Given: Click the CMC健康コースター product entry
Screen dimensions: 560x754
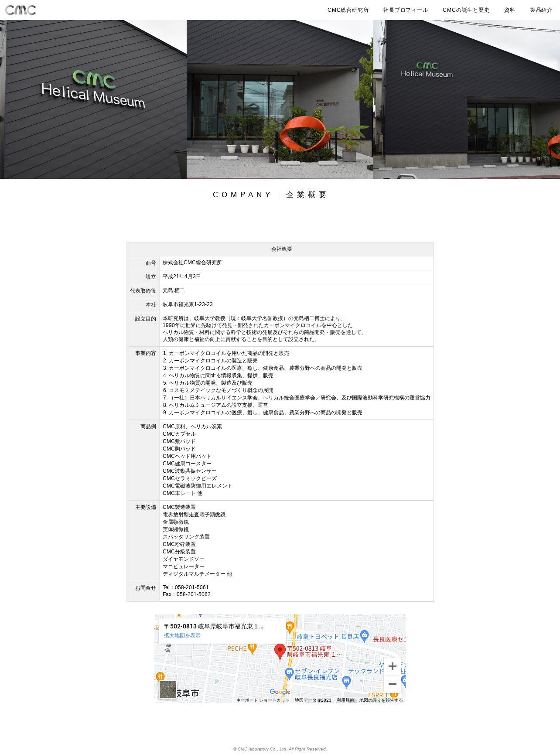Looking at the screenshot, I should [x=187, y=464].
